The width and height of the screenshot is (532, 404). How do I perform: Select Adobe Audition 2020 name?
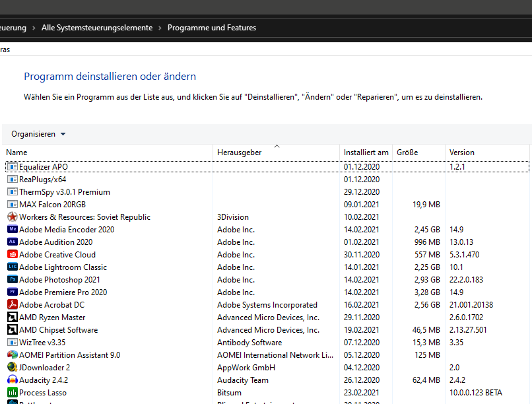56,242
